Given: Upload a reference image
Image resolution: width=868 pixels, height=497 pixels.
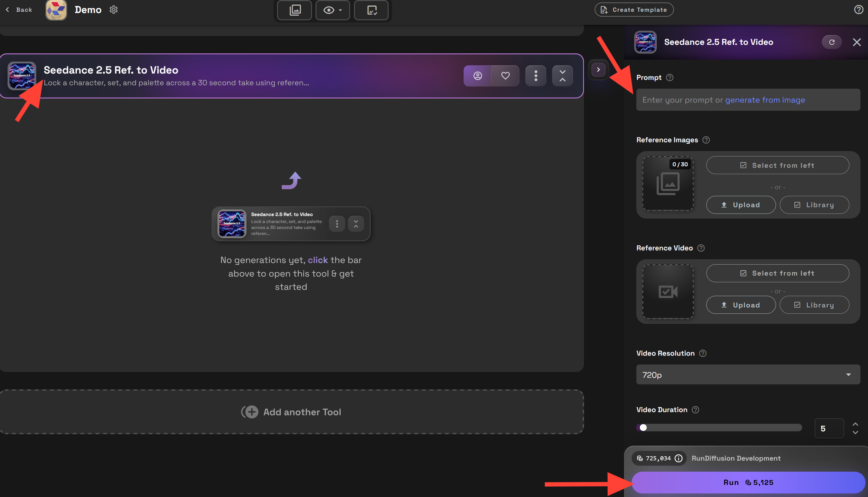Looking at the screenshot, I should click(x=741, y=205).
